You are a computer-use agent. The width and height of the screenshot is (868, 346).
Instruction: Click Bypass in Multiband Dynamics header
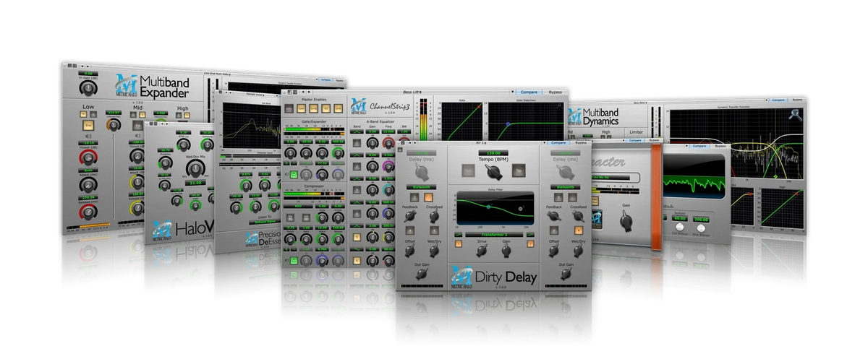797,100
